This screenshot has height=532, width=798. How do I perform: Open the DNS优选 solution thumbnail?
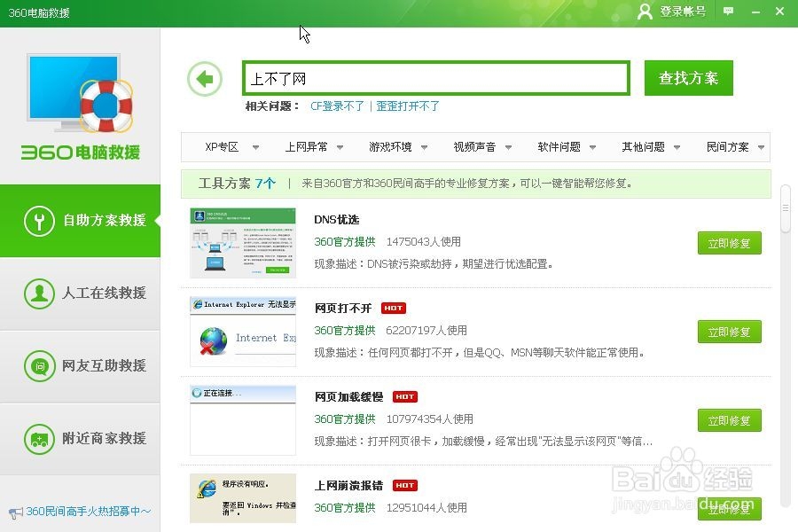243,243
